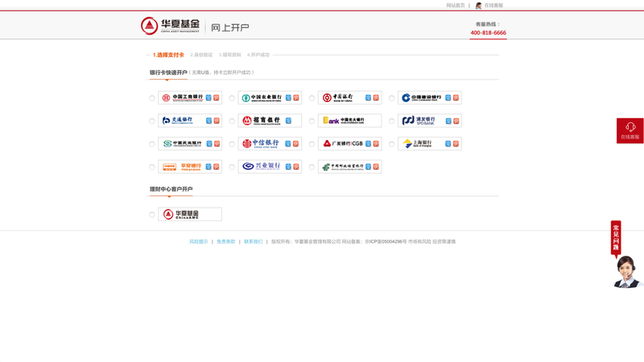Image resolution: width=644 pixels, height=362 pixels.
Task: Open the 风险提示 footer link
Action: [199, 242]
